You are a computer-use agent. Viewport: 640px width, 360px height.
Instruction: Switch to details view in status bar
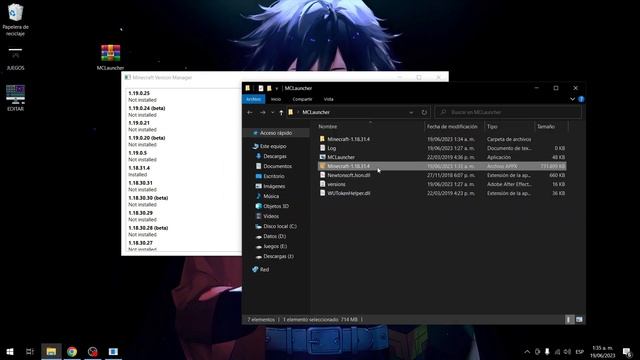[569, 320]
